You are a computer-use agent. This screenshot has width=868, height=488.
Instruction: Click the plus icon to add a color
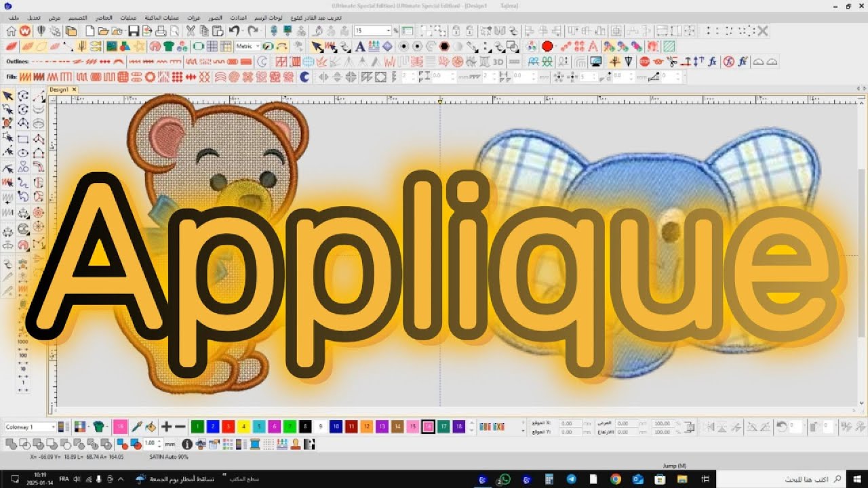click(166, 426)
